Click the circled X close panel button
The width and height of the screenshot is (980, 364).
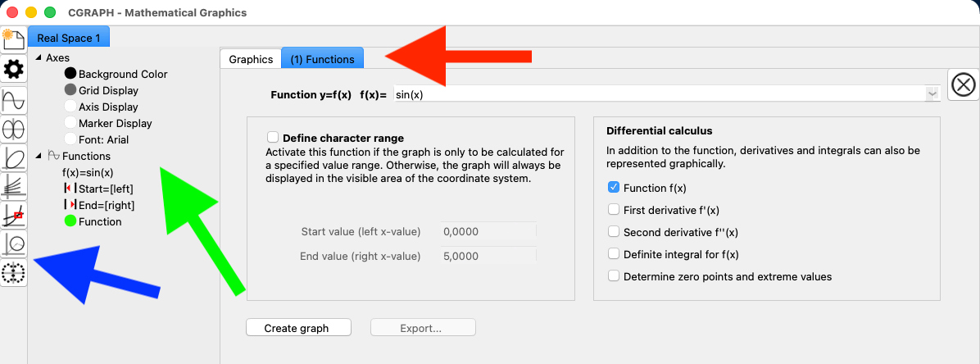(x=964, y=84)
